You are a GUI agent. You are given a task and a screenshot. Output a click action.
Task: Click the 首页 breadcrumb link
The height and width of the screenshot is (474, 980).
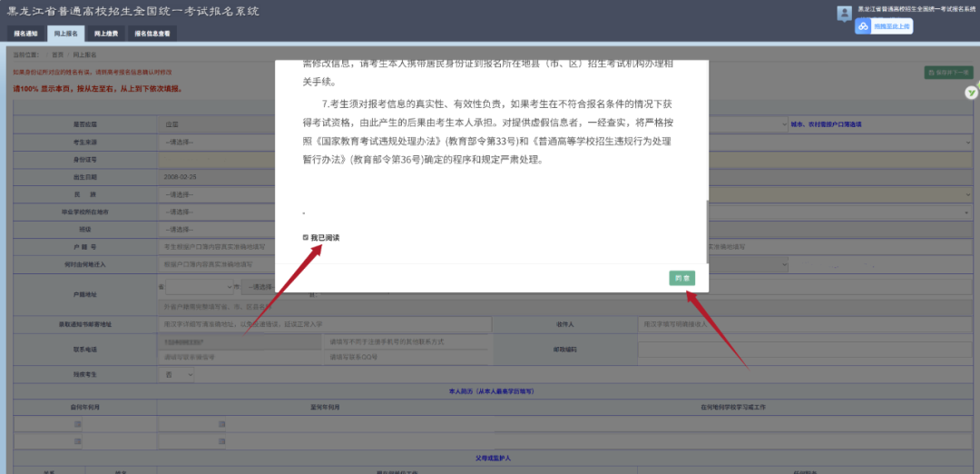58,55
